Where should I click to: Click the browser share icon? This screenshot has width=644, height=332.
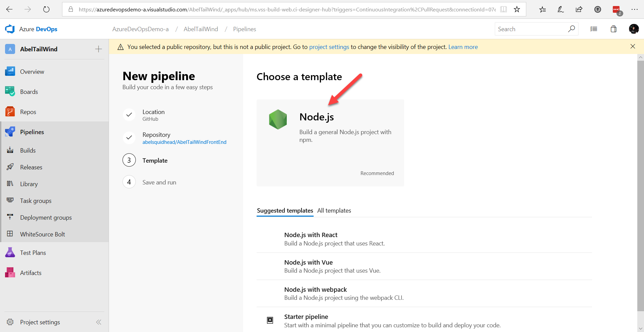pos(579,9)
